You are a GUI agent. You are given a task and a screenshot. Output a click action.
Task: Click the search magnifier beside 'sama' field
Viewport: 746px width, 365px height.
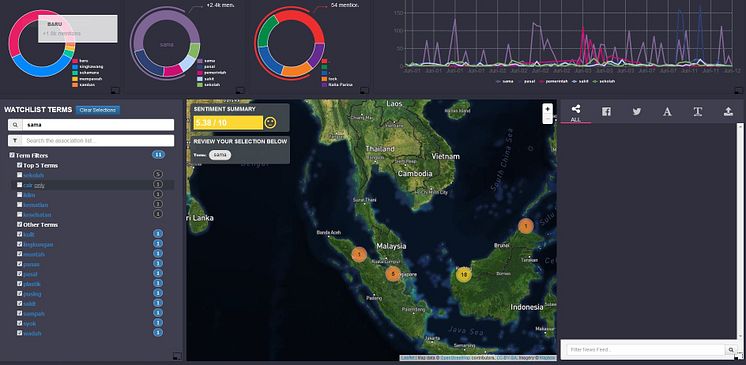(15, 125)
